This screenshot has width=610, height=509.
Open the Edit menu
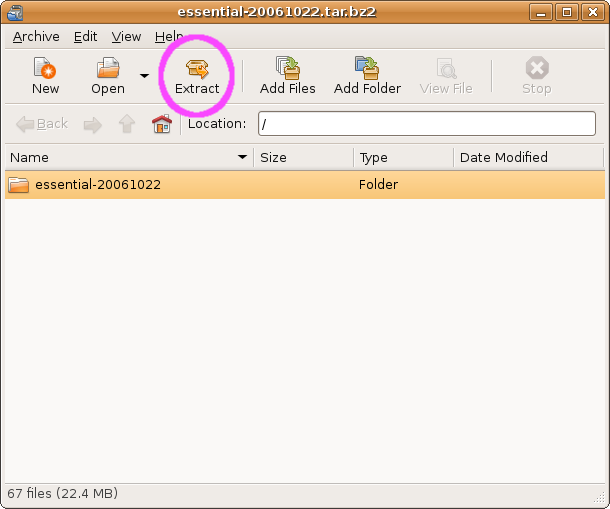tap(85, 37)
